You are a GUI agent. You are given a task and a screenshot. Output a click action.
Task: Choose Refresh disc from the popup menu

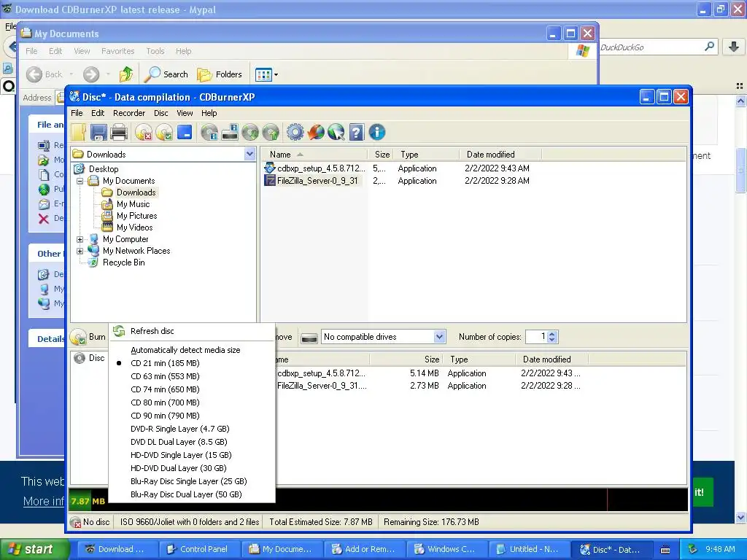point(192,331)
